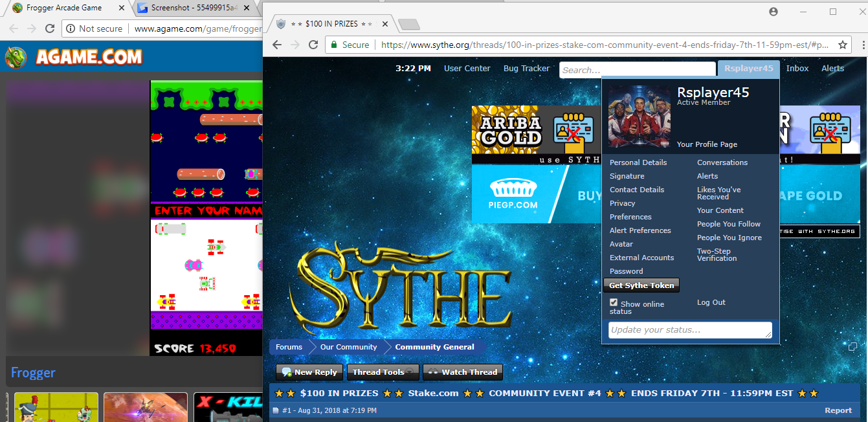Switch to the Screenshot tab

point(194,8)
